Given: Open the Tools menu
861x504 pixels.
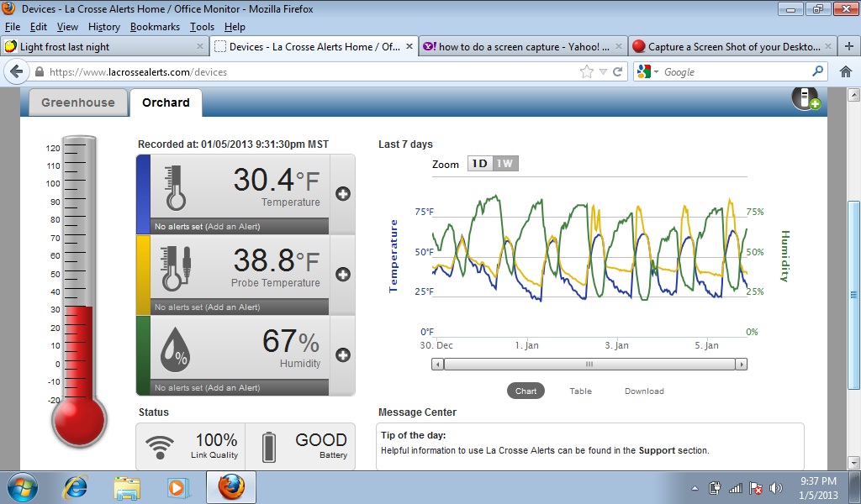Looking at the screenshot, I should (x=202, y=27).
